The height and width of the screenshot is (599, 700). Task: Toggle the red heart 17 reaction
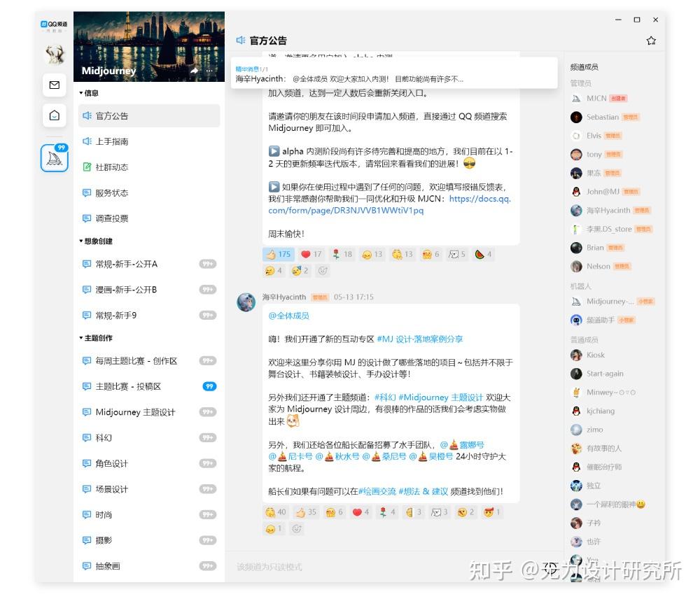click(311, 255)
